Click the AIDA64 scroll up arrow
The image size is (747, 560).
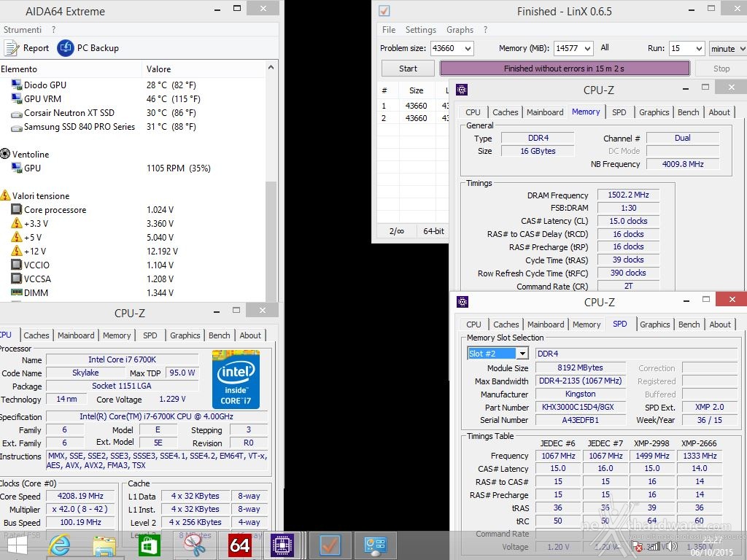tap(271, 68)
